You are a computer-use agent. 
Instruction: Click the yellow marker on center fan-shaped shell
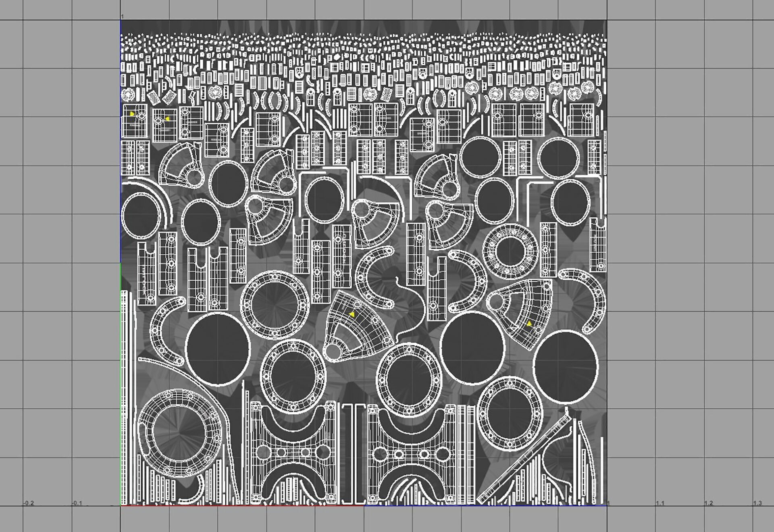tap(352, 314)
